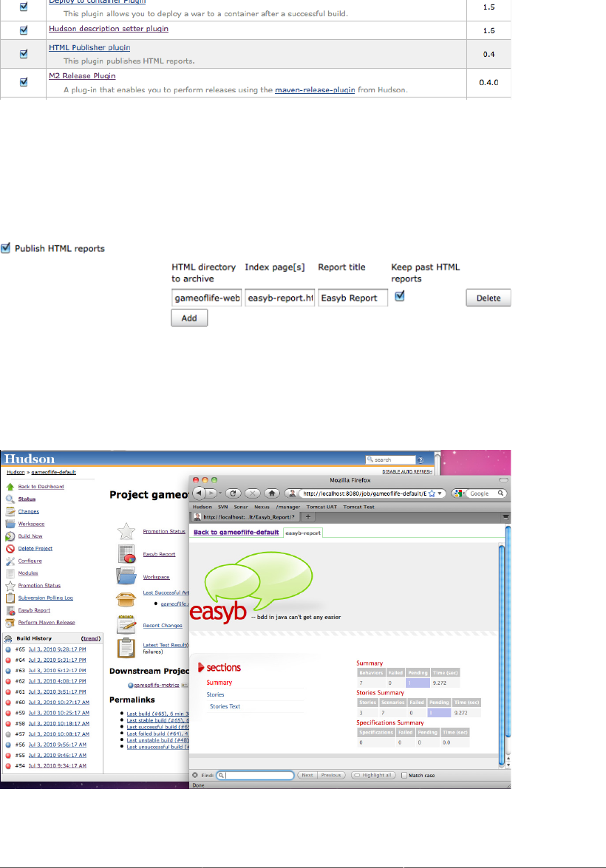This screenshot has width=606, height=868.
Task: Click the blue status ball of build #65
Action: (8, 649)
